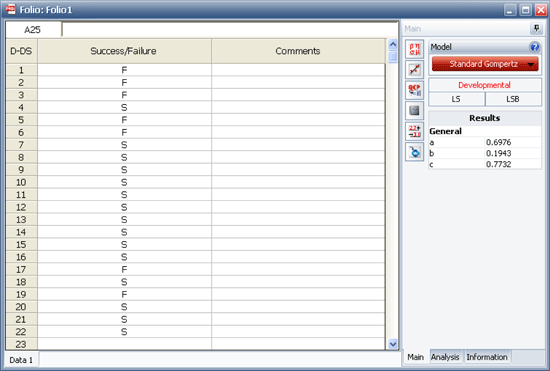Select the Data 1 sheet tab
The image size is (550, 371).
21,360
